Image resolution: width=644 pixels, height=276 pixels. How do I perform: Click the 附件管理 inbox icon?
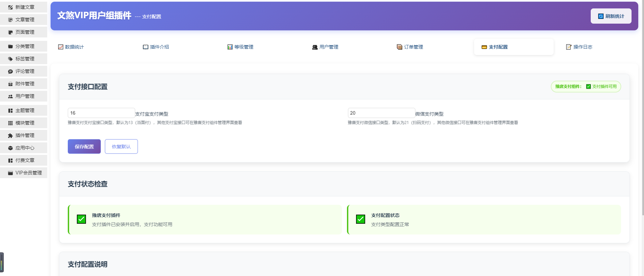coord(10,84)
